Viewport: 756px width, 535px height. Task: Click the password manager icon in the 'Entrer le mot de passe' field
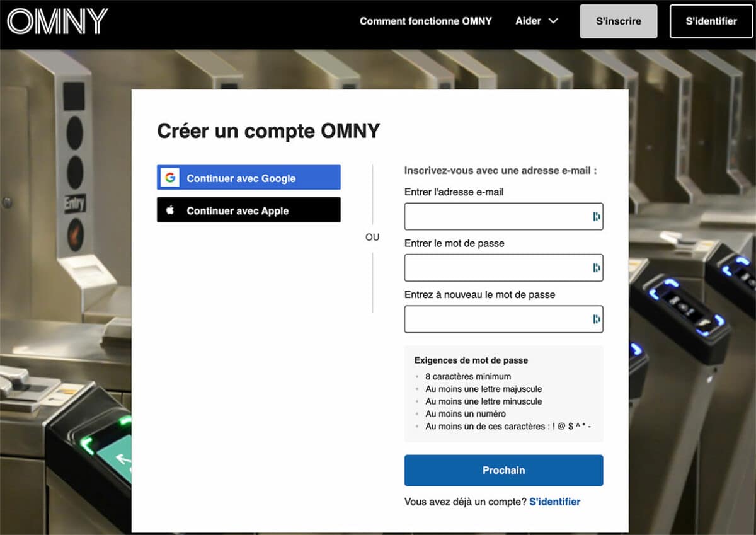596,268
